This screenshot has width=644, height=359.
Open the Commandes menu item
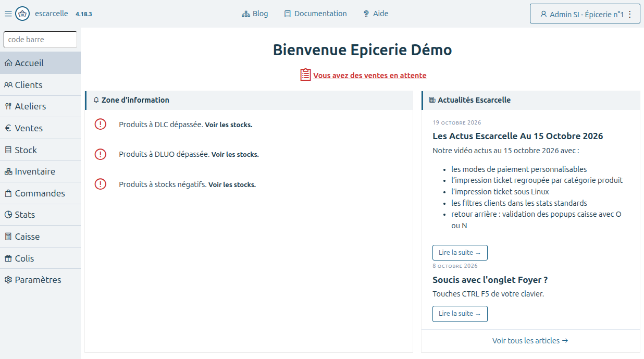point(40,193)
